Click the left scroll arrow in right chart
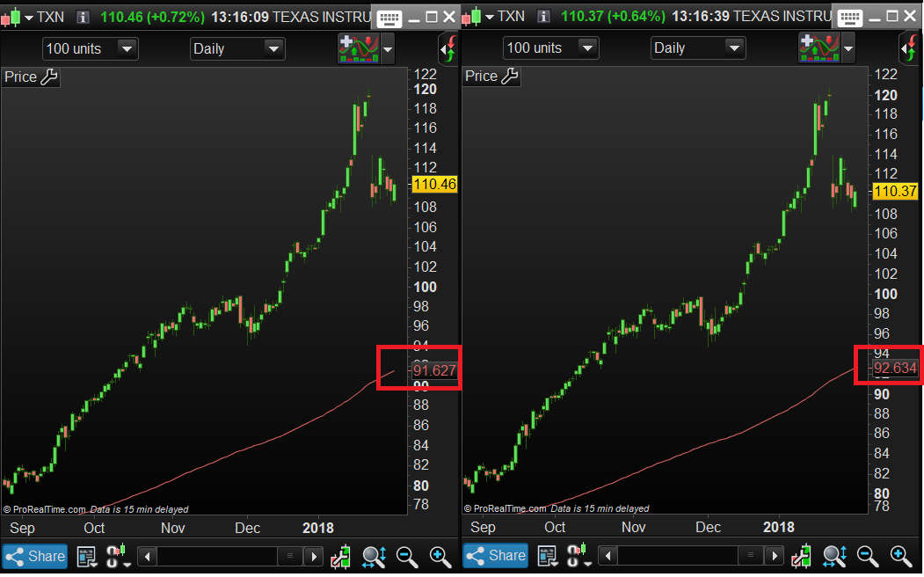924x577 pixels. [608, 555]
